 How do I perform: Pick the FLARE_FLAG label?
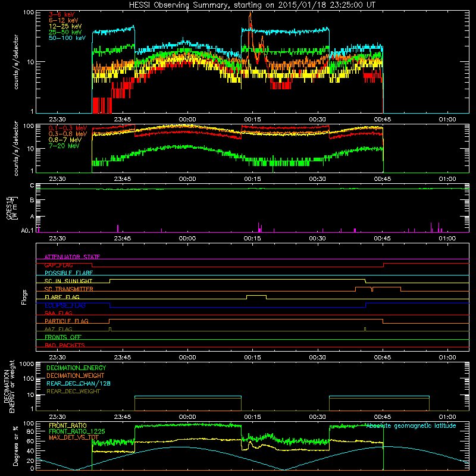click(62, 297)
